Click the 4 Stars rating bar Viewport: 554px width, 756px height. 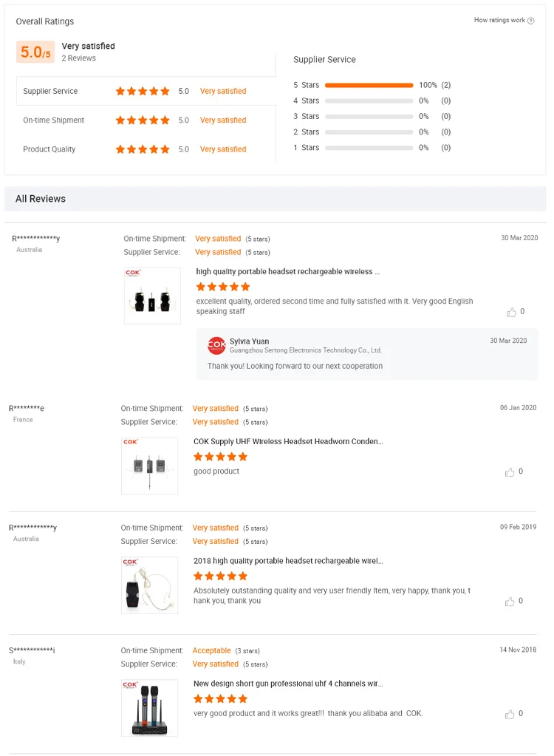[369, 101]
